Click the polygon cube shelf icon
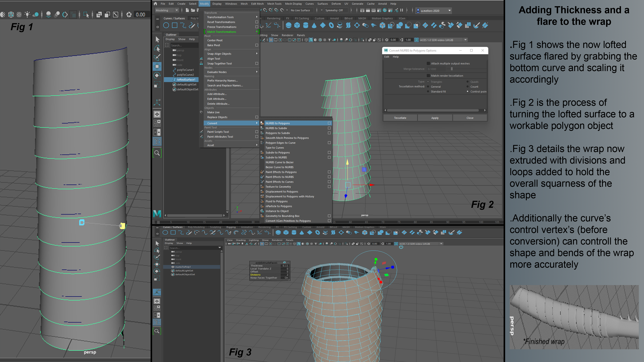This screenshot has height=362, width=644. pyautogui.click(x=297, y=25)
